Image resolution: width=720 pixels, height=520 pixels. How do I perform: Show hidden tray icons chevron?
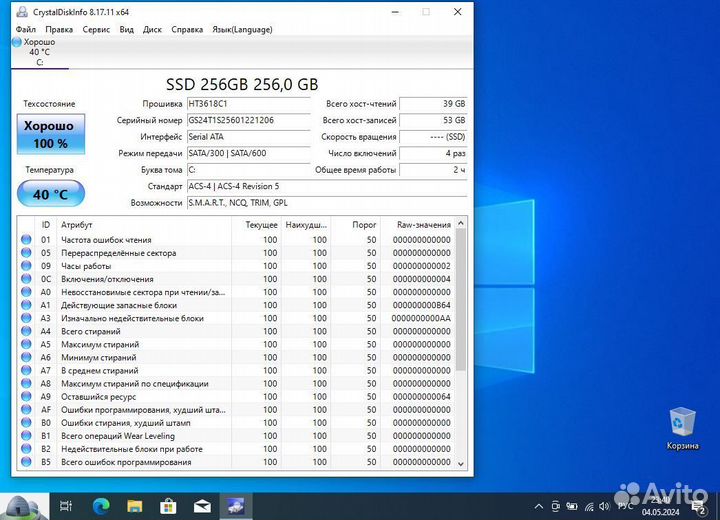pyautogui.click(x=539, y=506)
